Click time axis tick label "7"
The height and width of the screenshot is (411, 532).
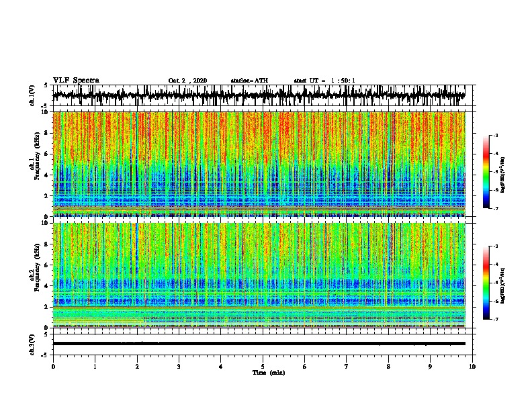tap(347, 367)
